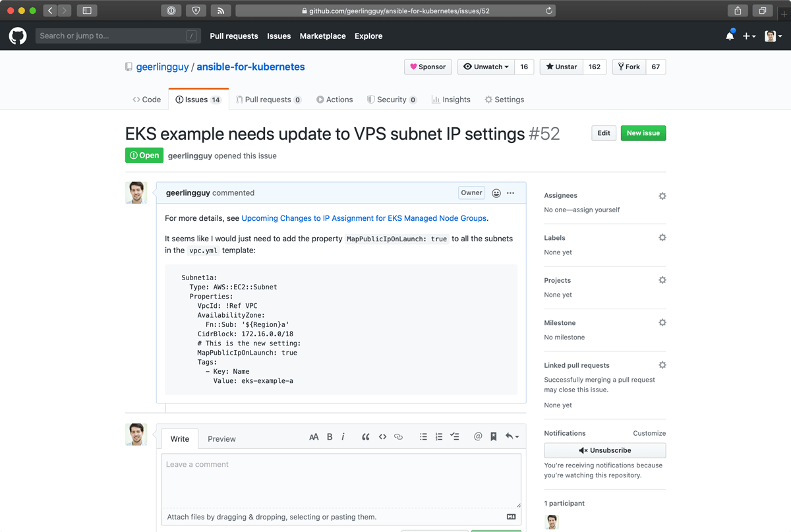
Task: Open geerlingguy owner link
Action: click(x=162, y=67)
